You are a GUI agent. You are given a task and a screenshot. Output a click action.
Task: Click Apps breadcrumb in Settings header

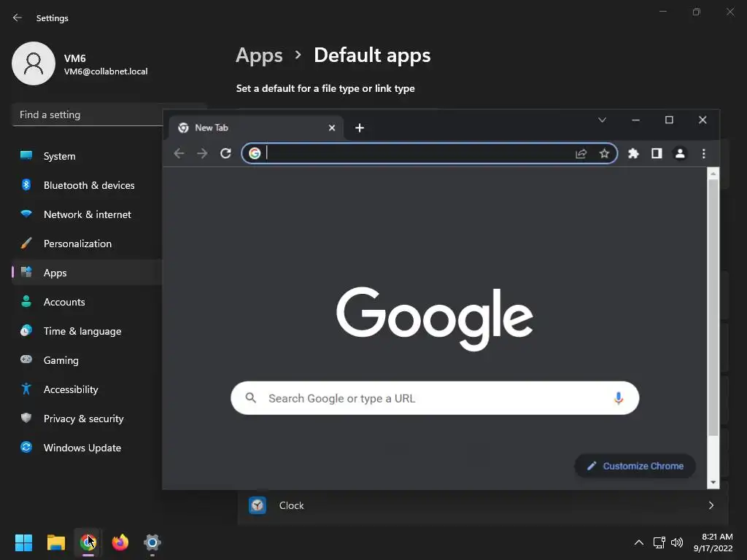click(259, 55)
